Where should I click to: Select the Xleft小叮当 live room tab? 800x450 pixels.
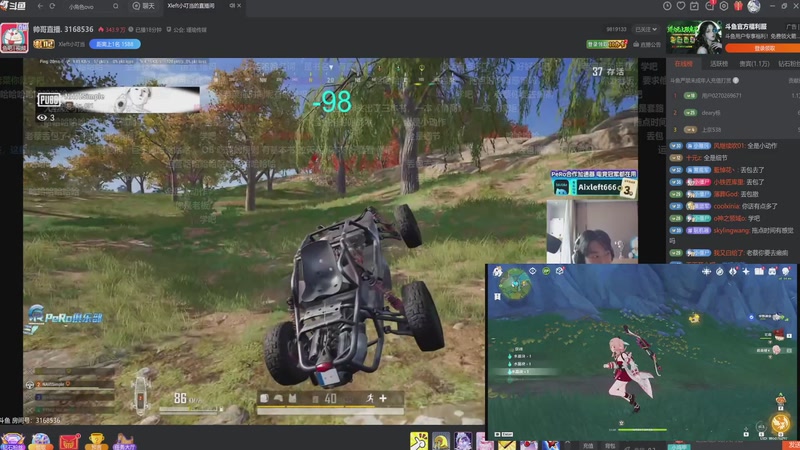(191, 6)
